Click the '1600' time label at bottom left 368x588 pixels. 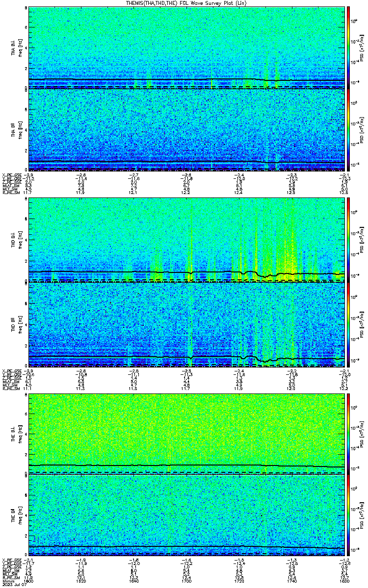pos(29,580)
